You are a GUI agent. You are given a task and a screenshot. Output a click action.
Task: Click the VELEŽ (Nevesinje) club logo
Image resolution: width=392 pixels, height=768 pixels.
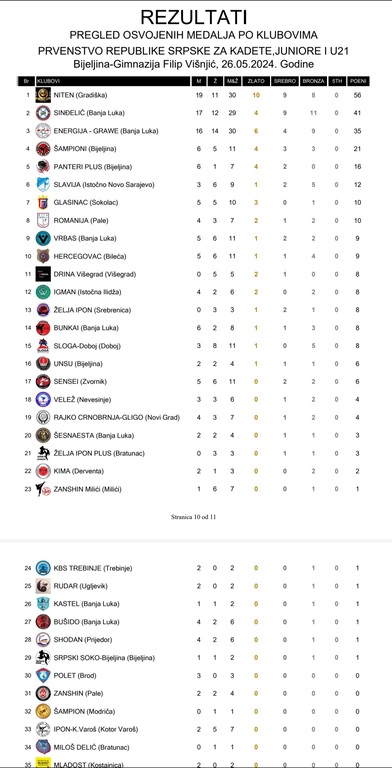pos(43,399)
